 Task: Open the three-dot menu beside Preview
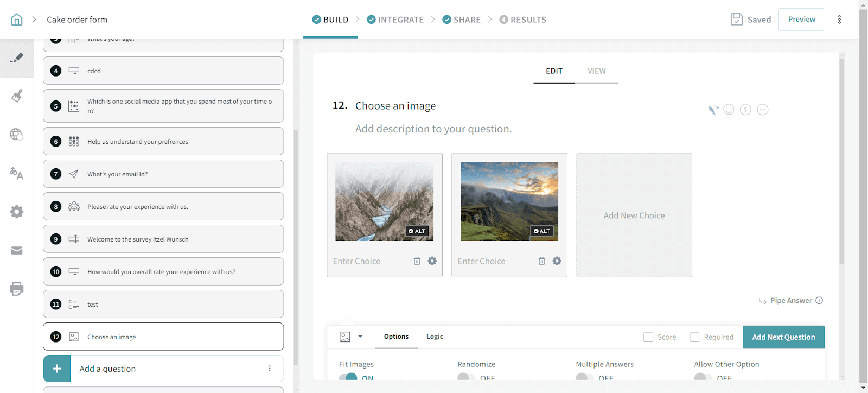tap(839, 20)
